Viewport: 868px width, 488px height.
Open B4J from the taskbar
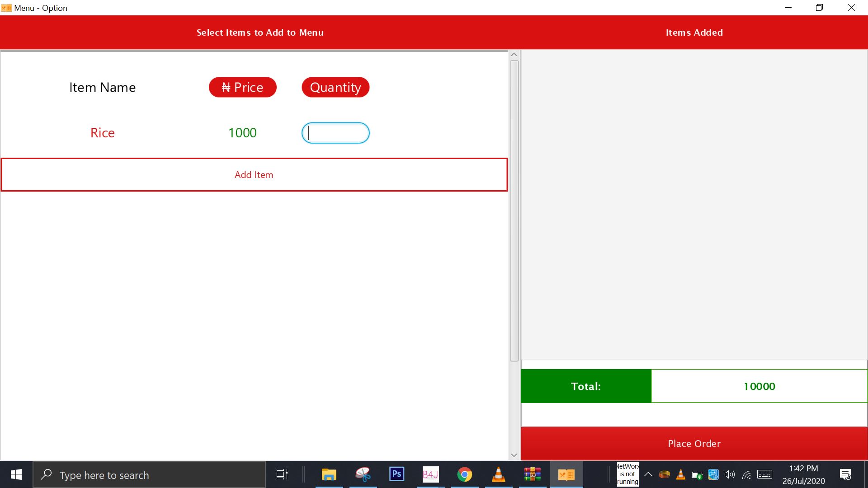click(x=430, y=474)
